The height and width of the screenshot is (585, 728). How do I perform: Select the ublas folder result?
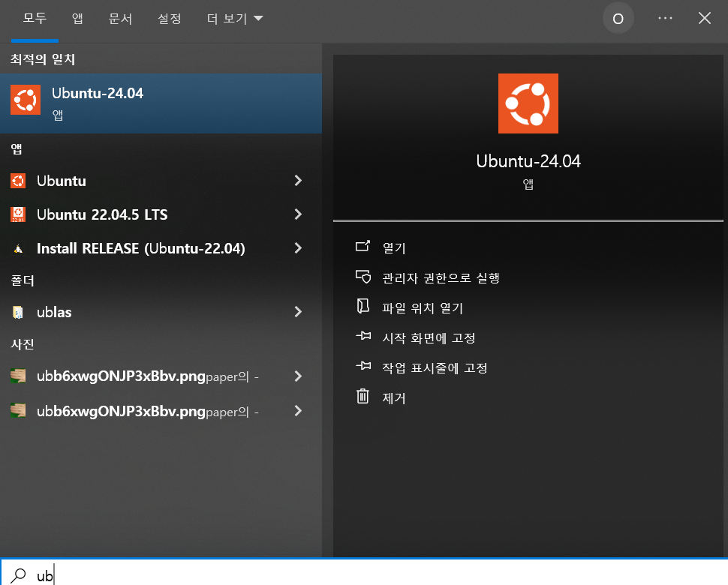[161, 312]
